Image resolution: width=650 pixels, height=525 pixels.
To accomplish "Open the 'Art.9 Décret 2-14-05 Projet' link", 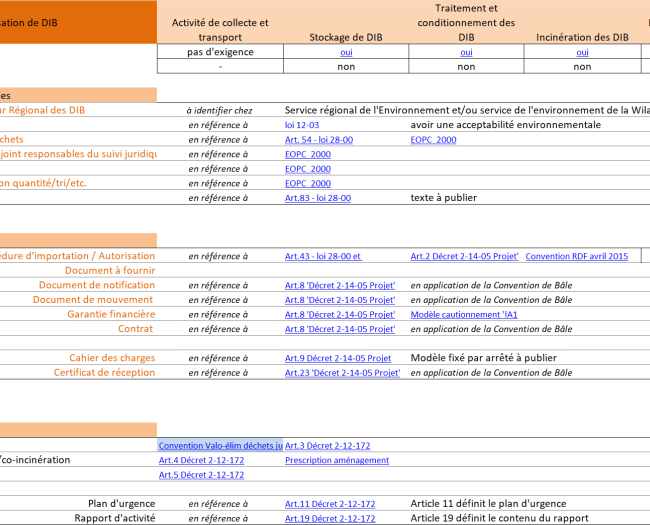I will click(x=338, y=358).
